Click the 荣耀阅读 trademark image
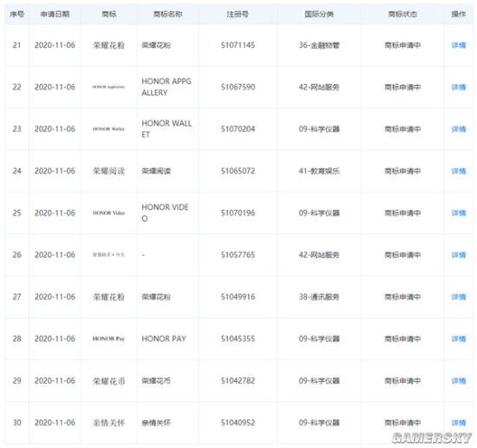 [108, 171]
